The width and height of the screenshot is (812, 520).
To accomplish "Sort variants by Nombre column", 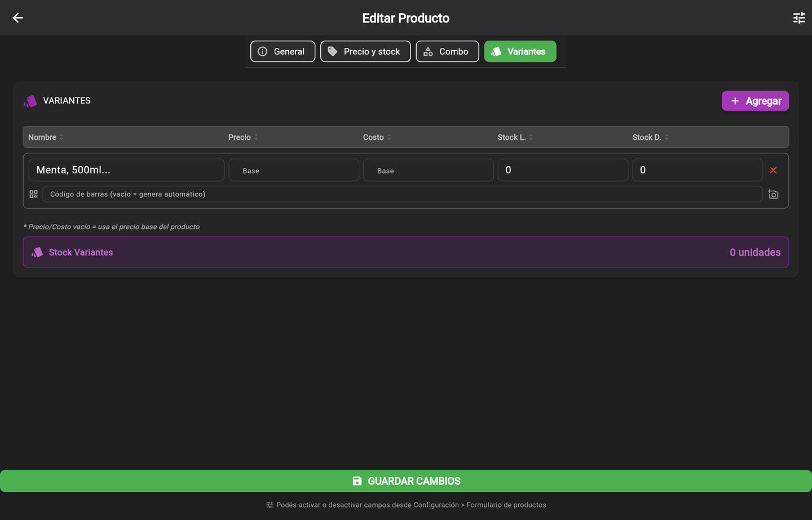I will [46, 137].
